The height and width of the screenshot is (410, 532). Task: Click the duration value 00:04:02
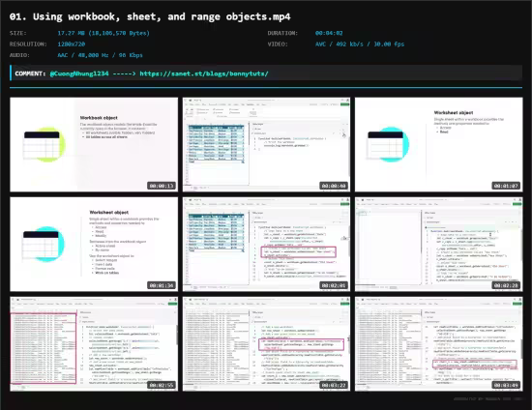pos(329,33)
